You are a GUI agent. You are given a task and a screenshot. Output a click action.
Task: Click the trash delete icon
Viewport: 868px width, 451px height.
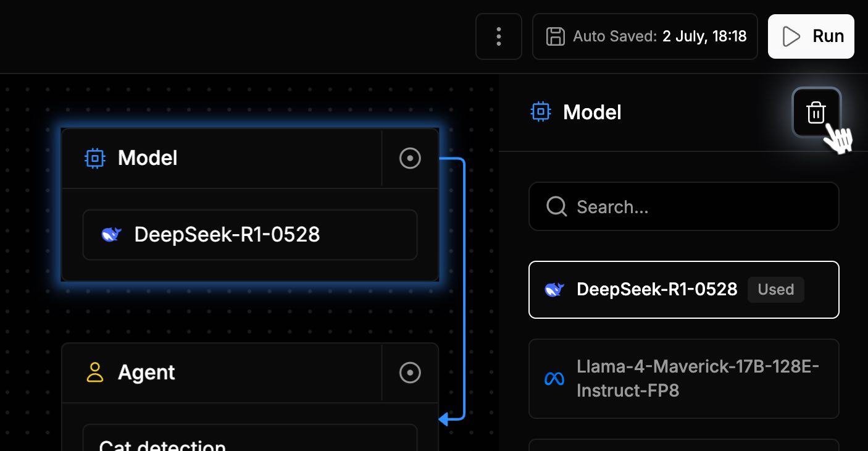(816, 112)
